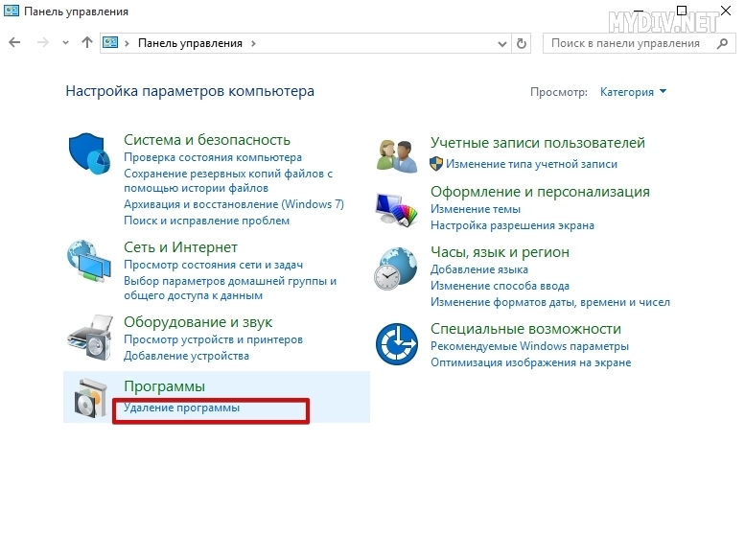Open Просмотр устройств и принтеров link

point(213,339)
